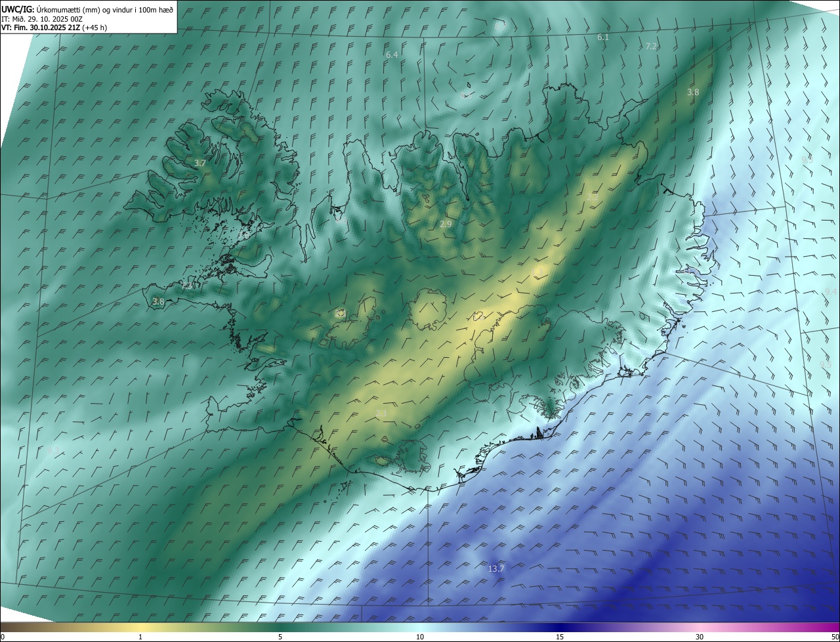The image size is (840, 642).
Task: Click the 9.4 value off the east coast
Action: [x=831, y=291]
